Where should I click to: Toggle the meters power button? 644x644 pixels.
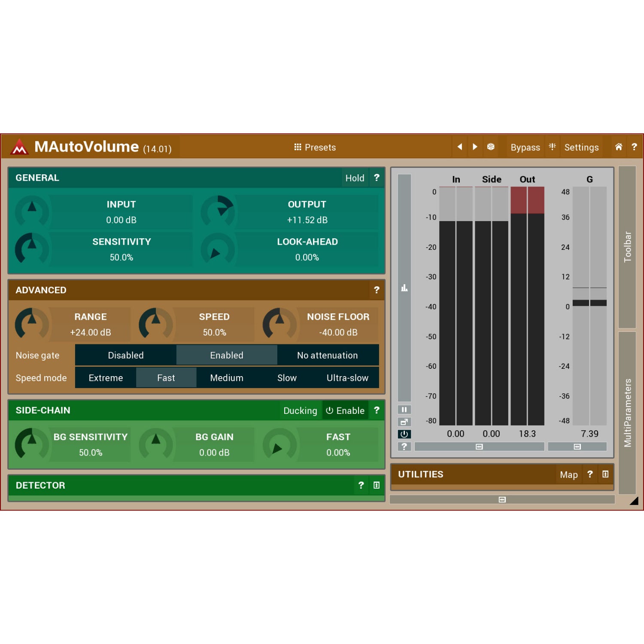[404, 434]
